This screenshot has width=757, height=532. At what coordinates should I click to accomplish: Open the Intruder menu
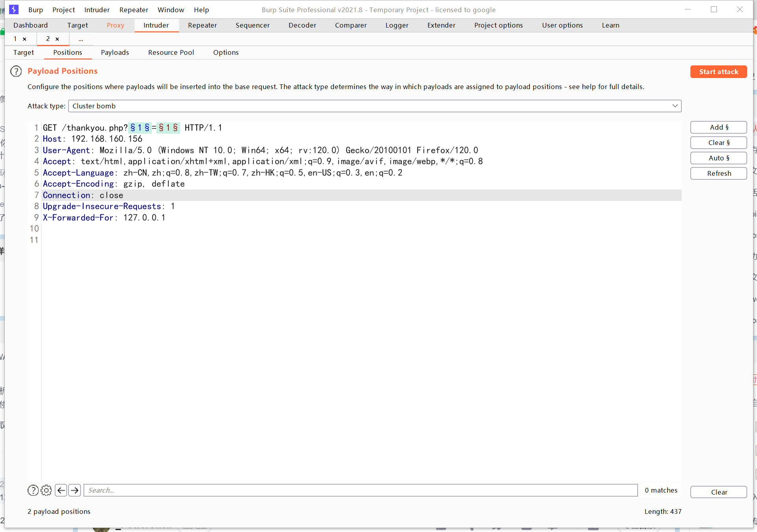[97, 10]
